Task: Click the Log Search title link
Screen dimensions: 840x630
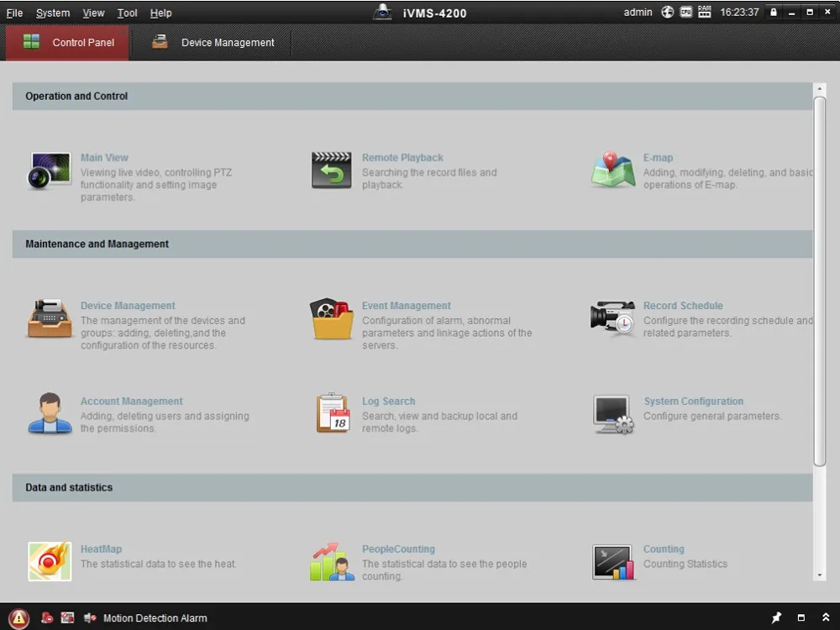Action: point(388,402)
